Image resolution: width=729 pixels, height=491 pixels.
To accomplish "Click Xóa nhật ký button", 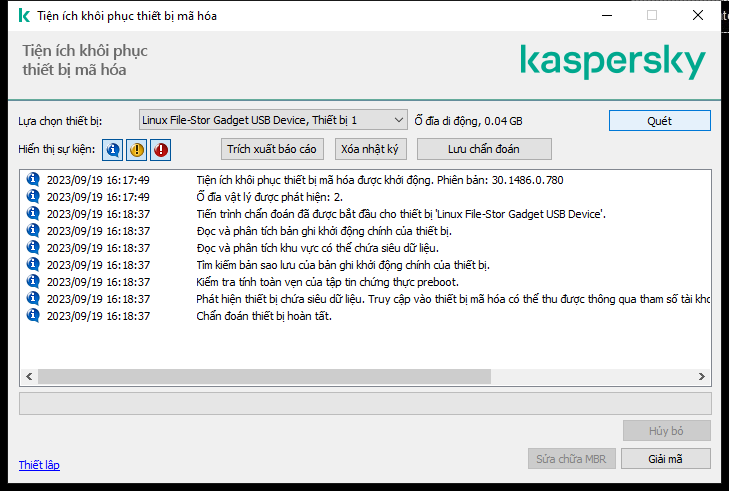I will (x=370, y=149).
